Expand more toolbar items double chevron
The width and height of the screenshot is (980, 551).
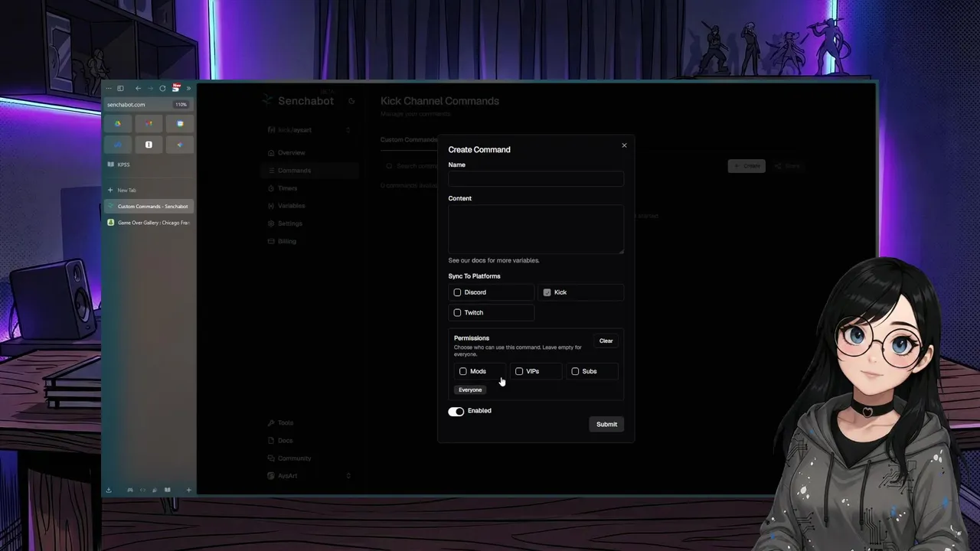click(188, 88)
